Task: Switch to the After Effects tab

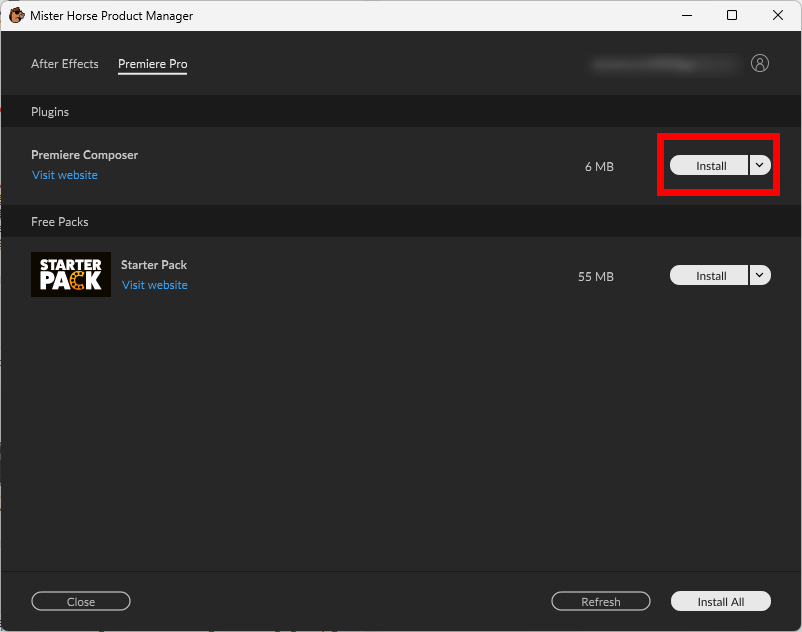Action: [x=65, y=64]
